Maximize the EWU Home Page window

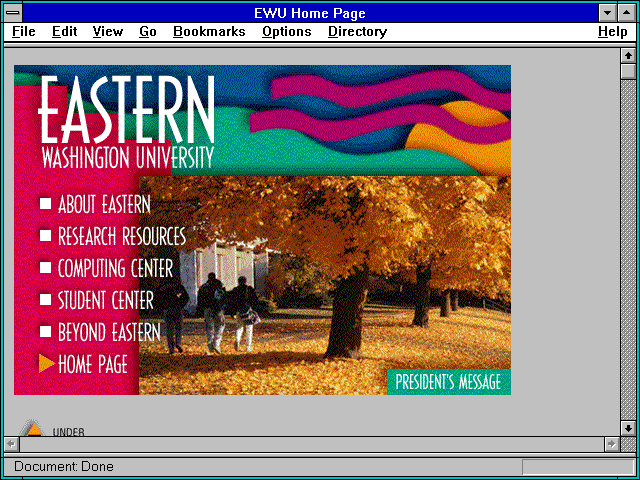tap(627, 13)
